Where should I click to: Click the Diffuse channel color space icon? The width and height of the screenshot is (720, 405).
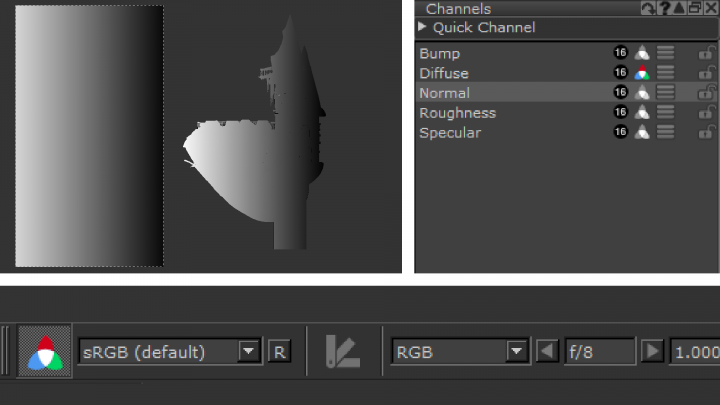642,73
